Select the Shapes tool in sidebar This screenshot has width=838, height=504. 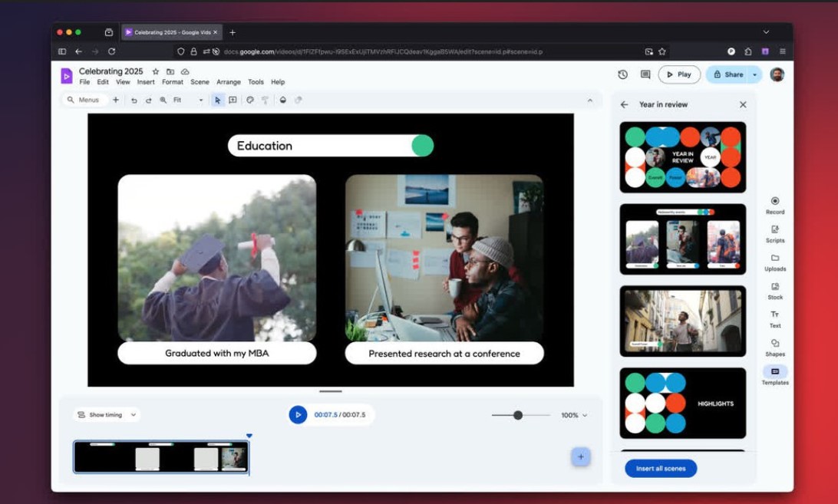775,348
